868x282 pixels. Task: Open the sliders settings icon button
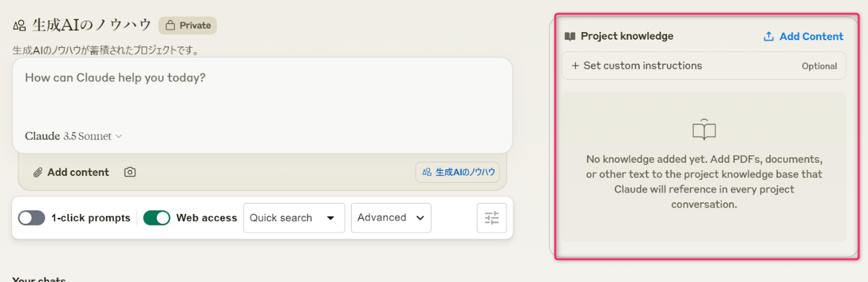pos(491,218)
